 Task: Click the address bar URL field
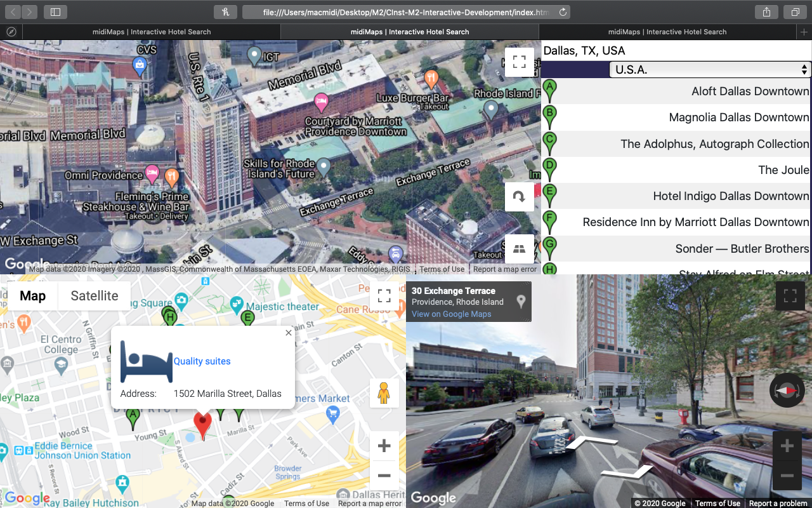click(x=406, y=12)
